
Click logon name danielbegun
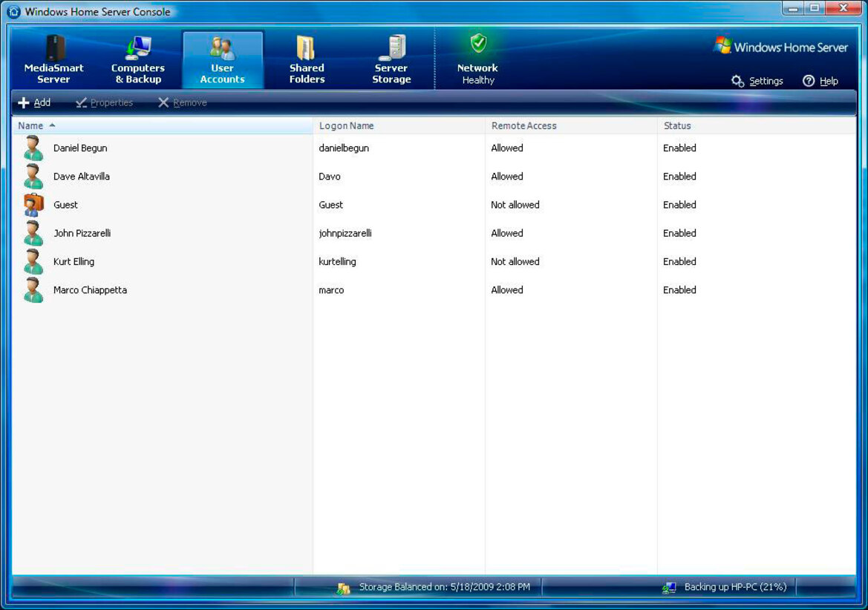point(344,148)
